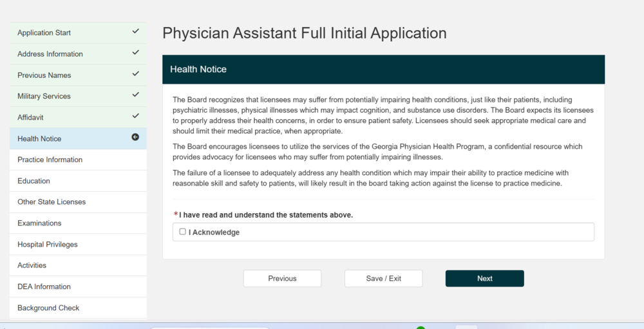Screen dimensions: 644x329
Task: Click the Previous Names checkmark icon
Action: 135,74
